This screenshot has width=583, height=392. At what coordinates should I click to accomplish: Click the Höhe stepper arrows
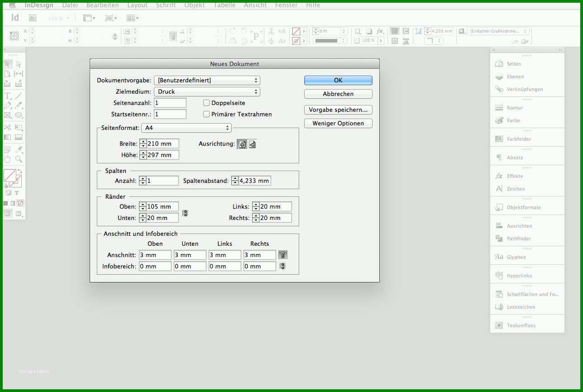(x=143, y=155)
